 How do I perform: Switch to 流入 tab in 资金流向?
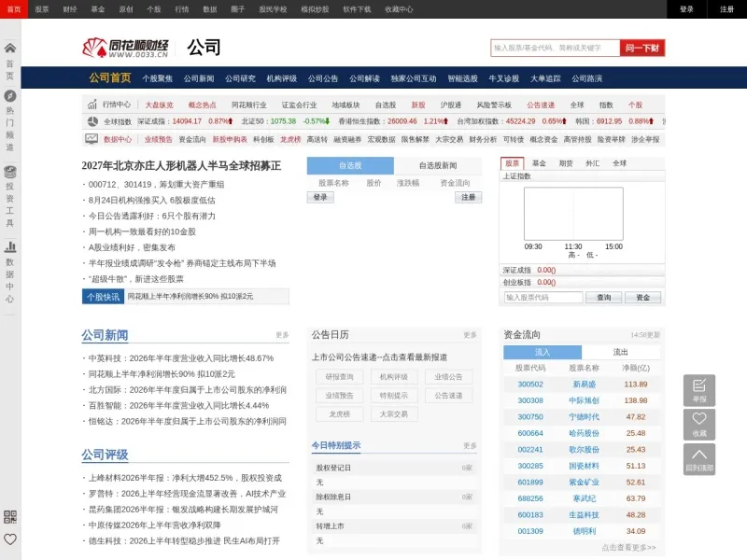pos(543,352)
